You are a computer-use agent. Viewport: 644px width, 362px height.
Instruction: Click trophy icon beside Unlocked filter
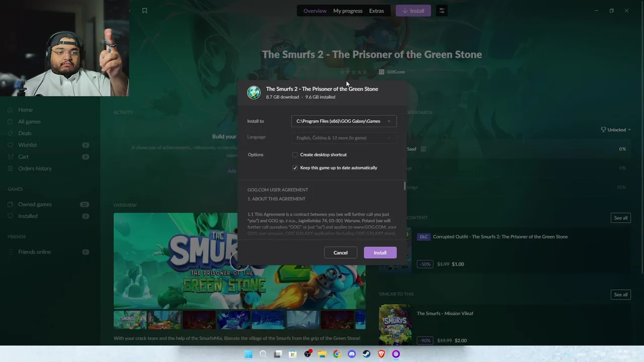(603, 130)
